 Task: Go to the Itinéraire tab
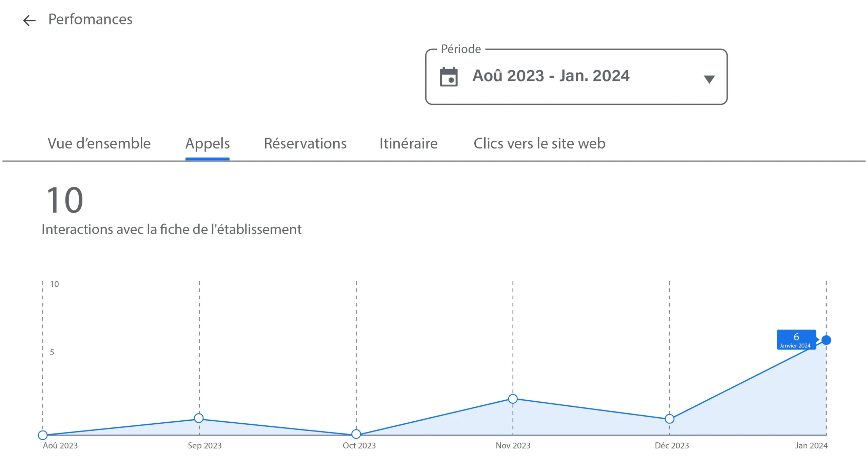(x=408, y=143)
